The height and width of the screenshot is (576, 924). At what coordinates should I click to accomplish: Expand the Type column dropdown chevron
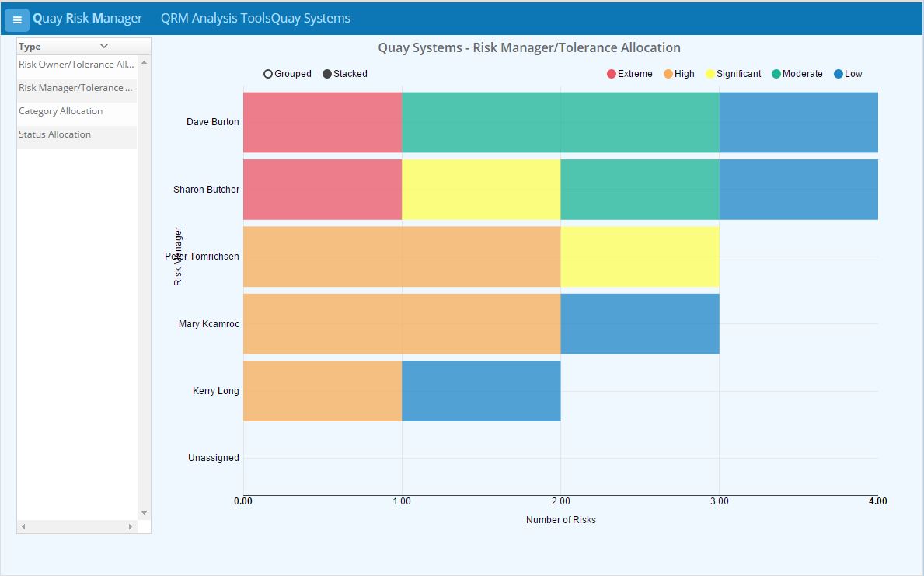click(104, 46)
